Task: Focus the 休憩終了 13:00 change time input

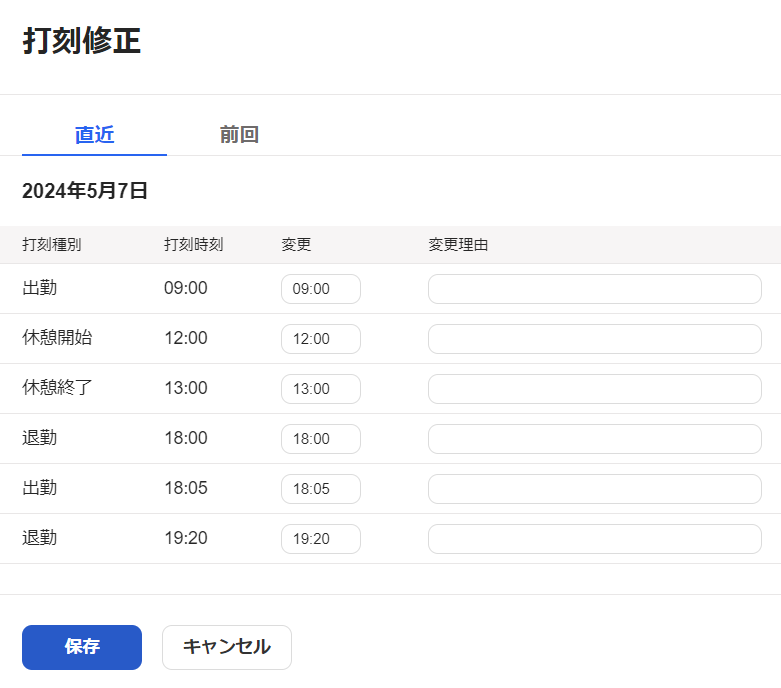Action: tap(320, 389)
